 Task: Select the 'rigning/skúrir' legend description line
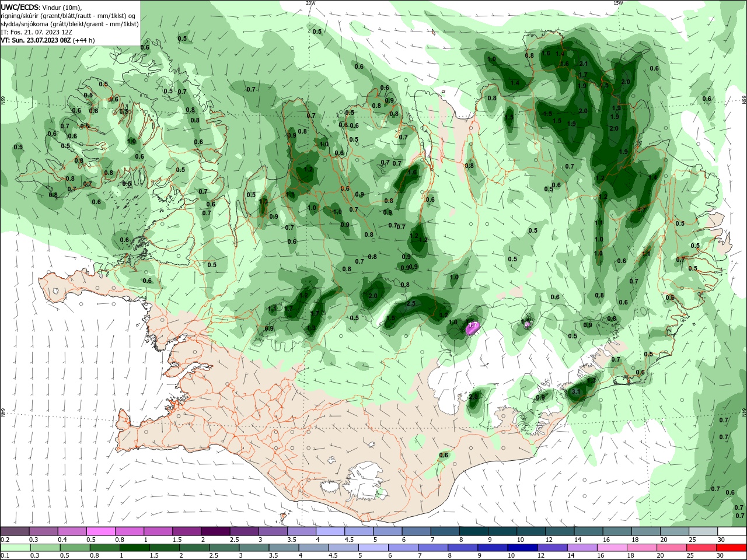coord(69,16)
